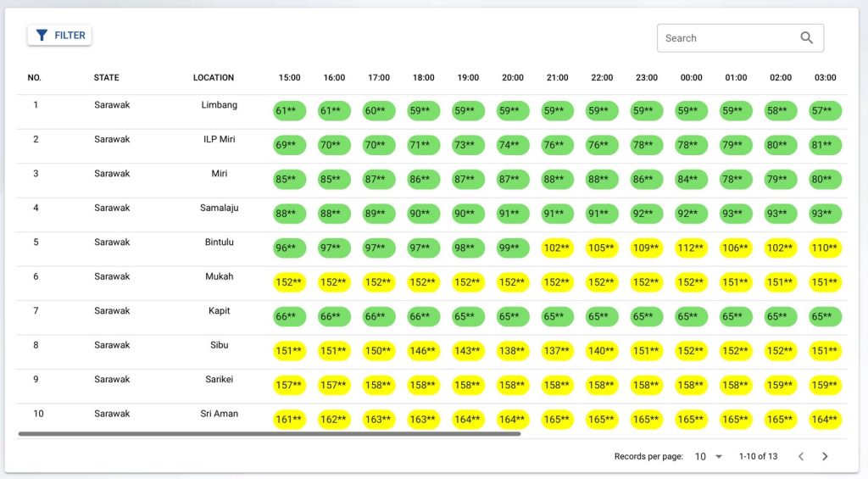
Task: Select Sri Aman 03:00 reading 164**
Action: (x=825, y=420)
